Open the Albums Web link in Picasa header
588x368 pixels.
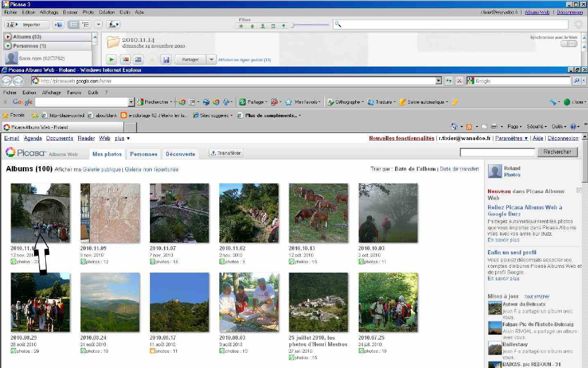point(537,12)
